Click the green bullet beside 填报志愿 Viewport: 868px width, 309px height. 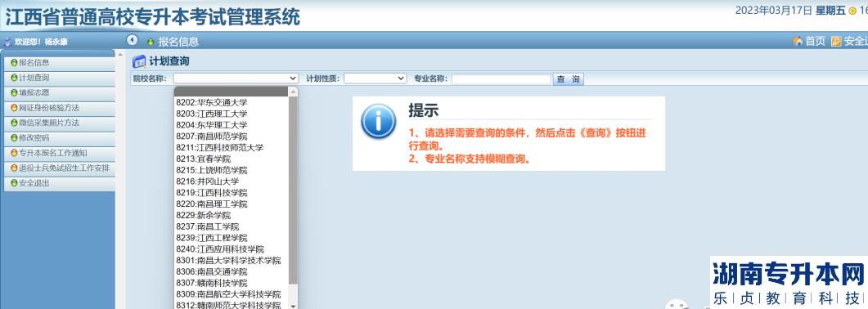(15, 93)
